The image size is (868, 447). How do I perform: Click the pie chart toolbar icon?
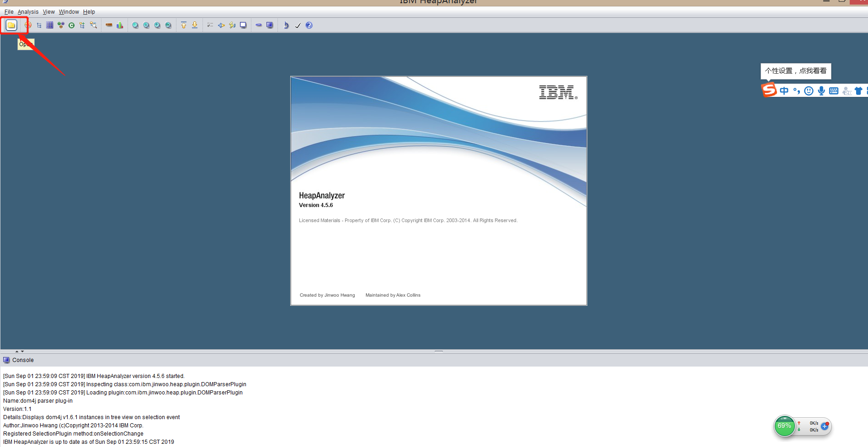pos(28,25)
